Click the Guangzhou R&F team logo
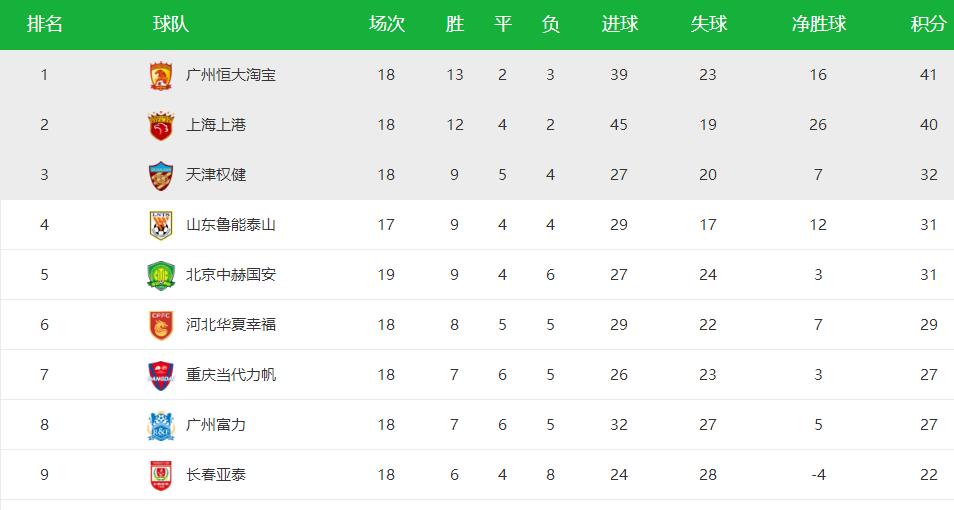954x510 pixels. (x=160, y=425)
